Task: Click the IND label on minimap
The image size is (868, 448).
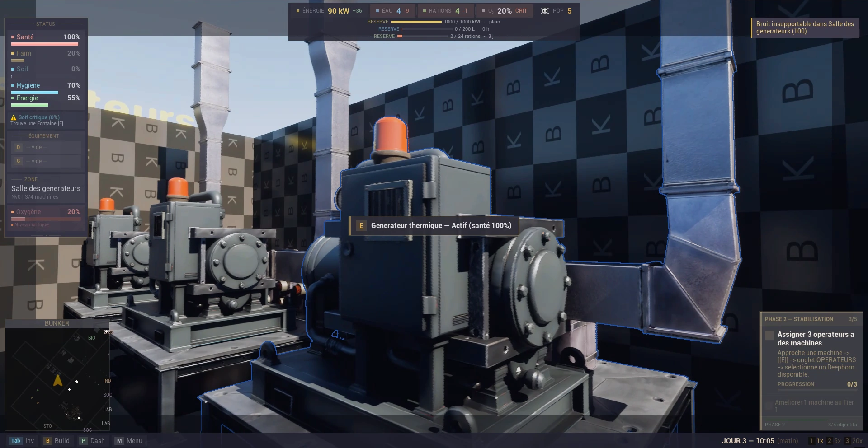Action: click(x=107, y=381)
